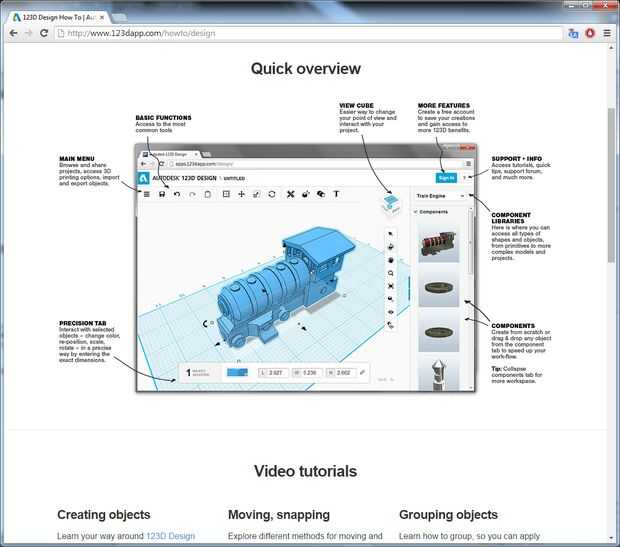
Task: Click the PRECISION TAB annotation label
Action: 83,323
